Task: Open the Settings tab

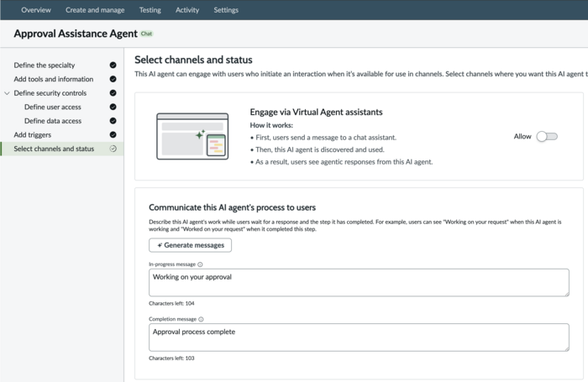Action: click(226, 10)
